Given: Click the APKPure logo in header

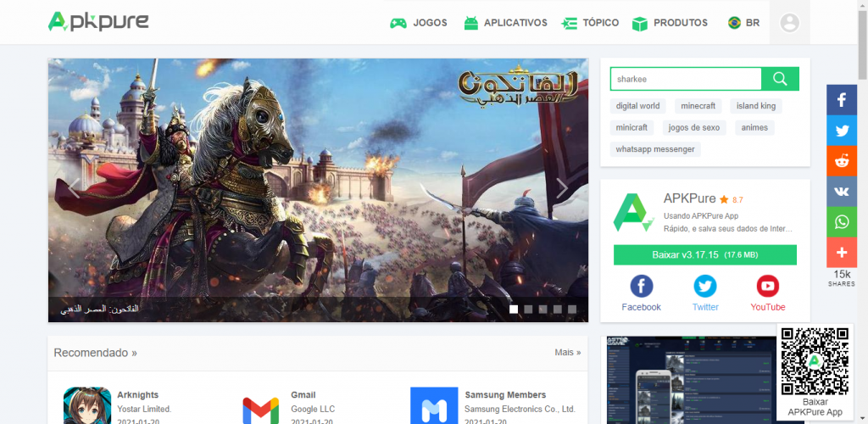Looking at the screenshot, I should coord(98,22).
